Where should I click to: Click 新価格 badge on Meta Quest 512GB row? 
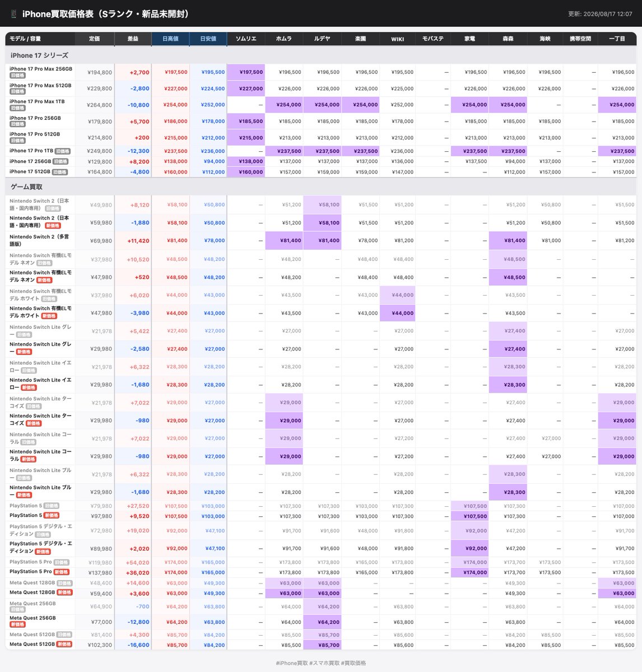coord(65,645)
